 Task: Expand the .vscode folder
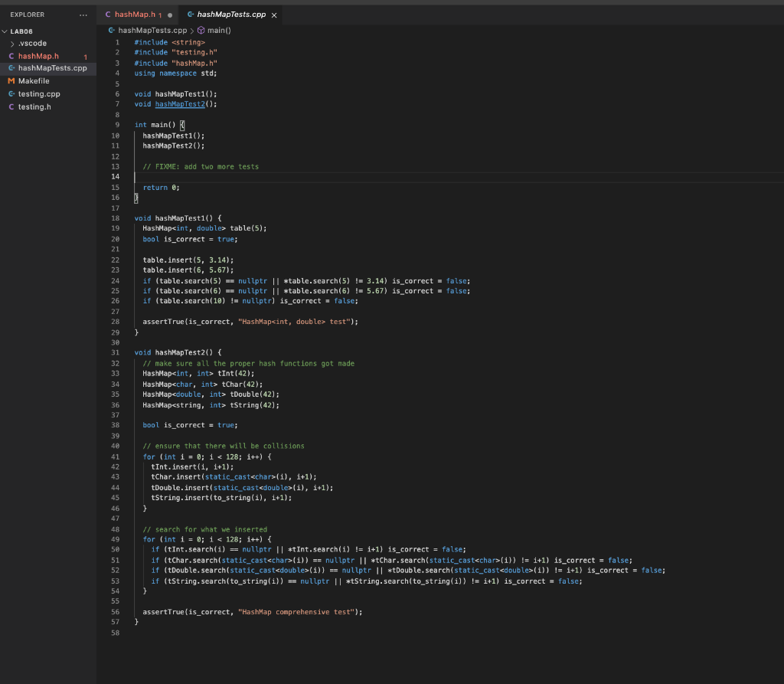coord(32,44)
